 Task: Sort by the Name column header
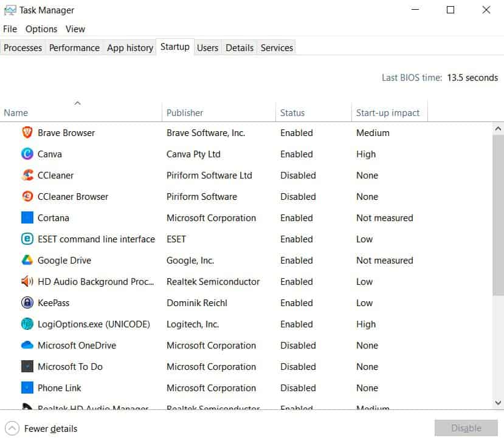(81, 112)
